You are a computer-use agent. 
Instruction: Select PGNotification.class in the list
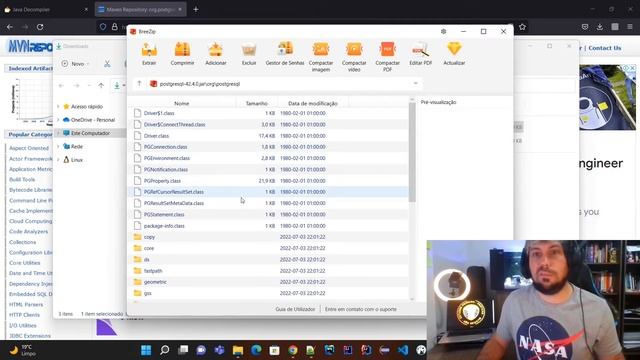point(269,169)
